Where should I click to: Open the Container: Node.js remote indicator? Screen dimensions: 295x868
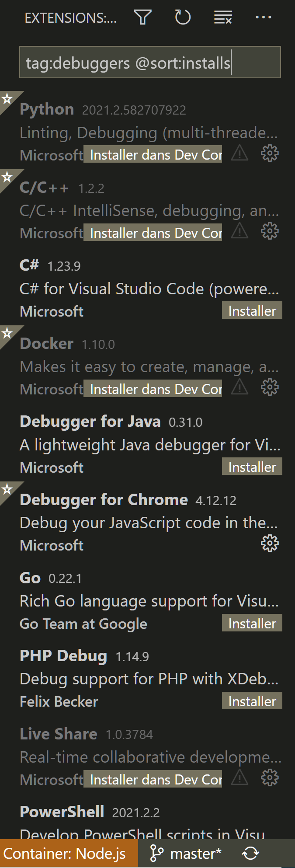[x=68, y=853]
